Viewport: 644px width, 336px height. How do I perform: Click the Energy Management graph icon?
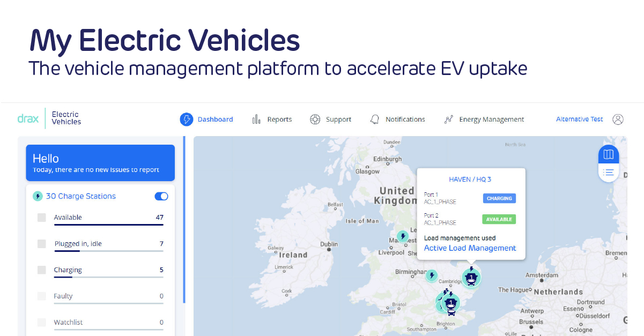coord(449,120)
